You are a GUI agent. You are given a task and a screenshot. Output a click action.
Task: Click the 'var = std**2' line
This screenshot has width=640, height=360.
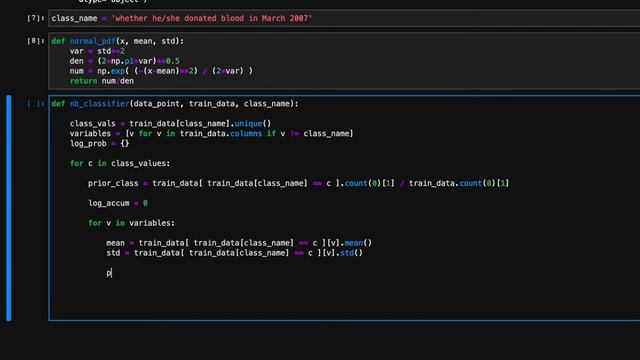tap(97, 51)
